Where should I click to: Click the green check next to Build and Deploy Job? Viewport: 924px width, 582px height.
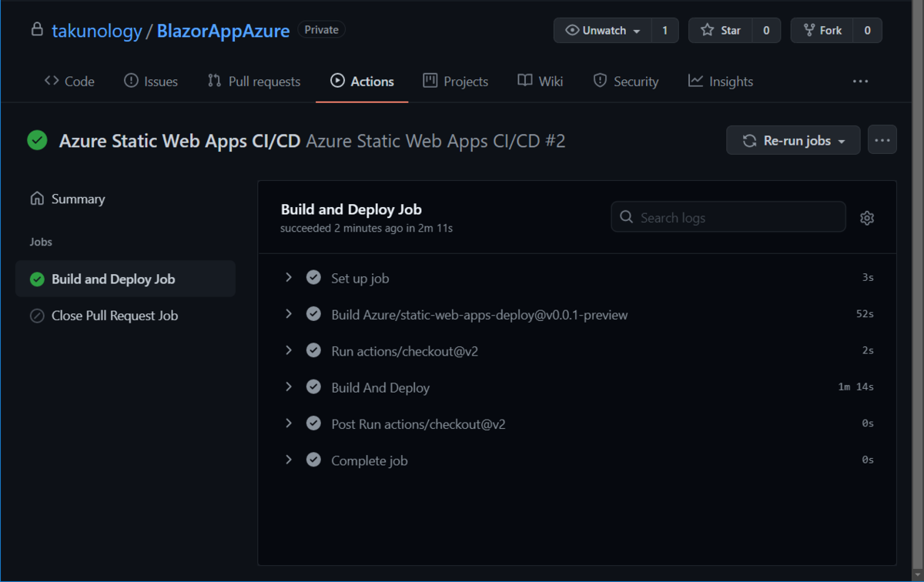point(37,279)
